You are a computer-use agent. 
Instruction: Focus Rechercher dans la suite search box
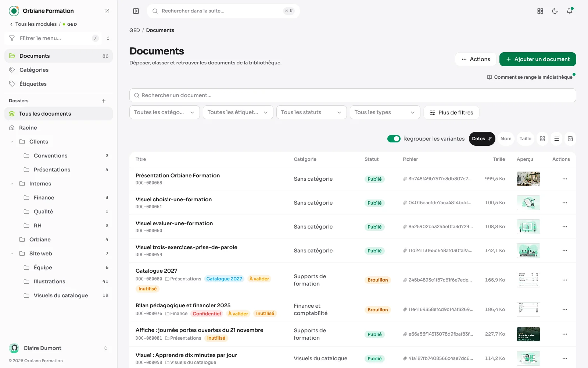[223, 11]
